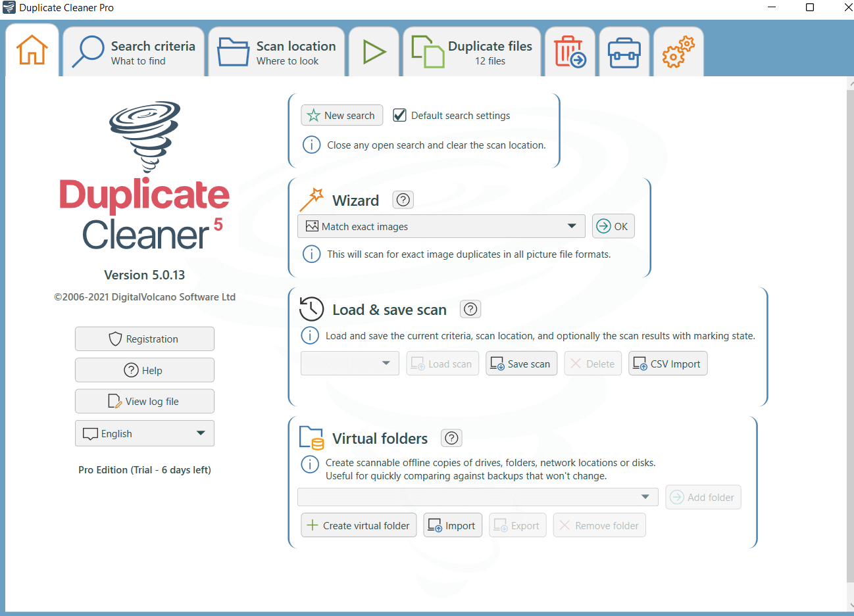The height and width of the screenshot is (616, 854).
Task: Click Create virtual folder button
Action: coord(359,525)
